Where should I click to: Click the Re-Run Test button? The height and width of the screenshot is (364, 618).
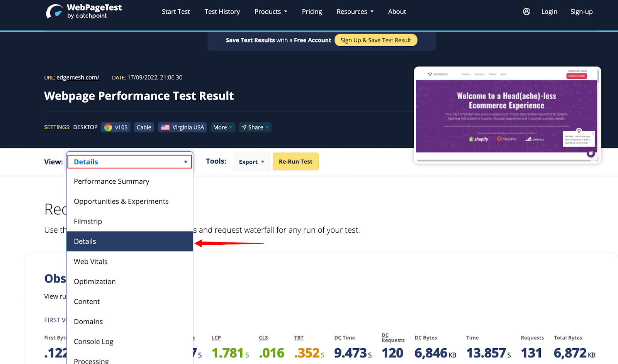pyautogui.click(x=295, y=162)
